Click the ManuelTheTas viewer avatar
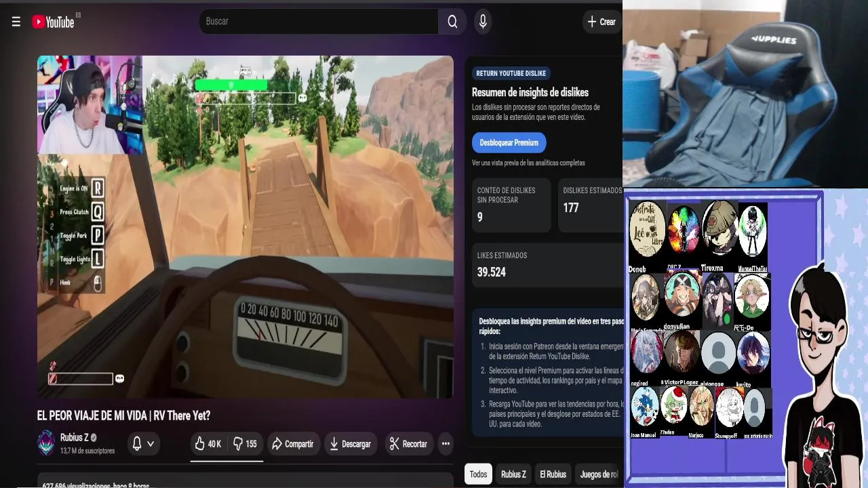The image size is (868, 488). (x=753, y=232)
